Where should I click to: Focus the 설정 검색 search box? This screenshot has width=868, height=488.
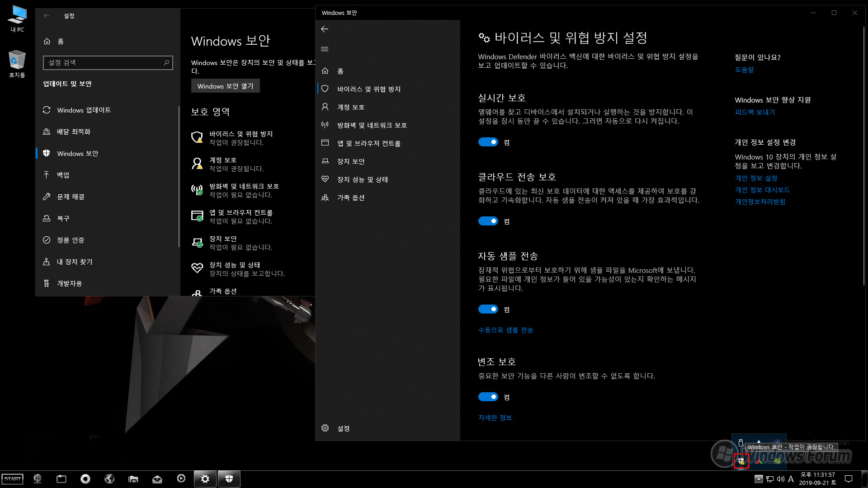click(108, 62)
